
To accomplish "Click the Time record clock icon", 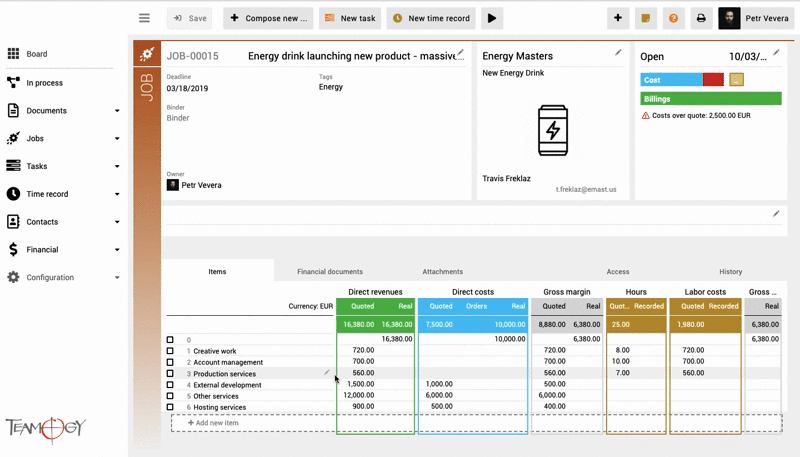I will [x=13, y=194].
